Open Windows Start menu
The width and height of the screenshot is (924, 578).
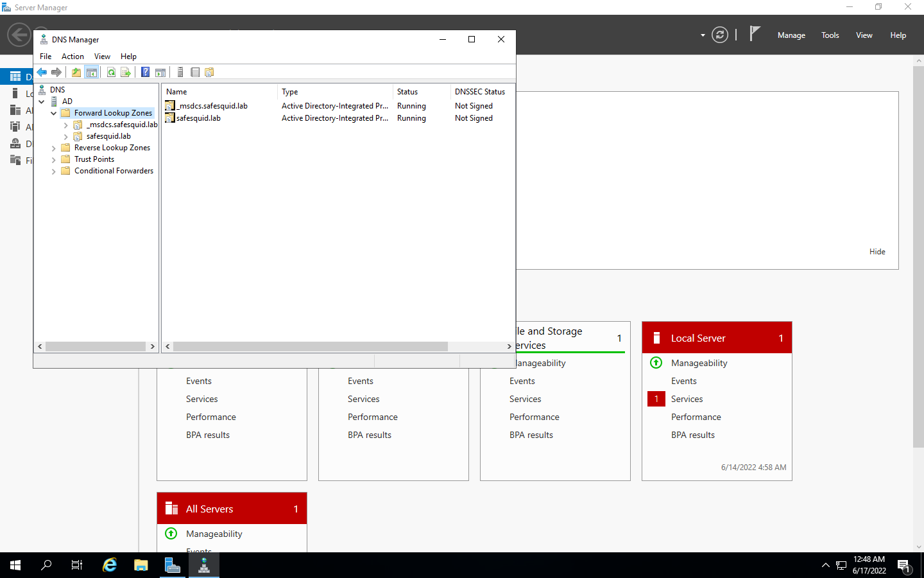pos(15,565)
